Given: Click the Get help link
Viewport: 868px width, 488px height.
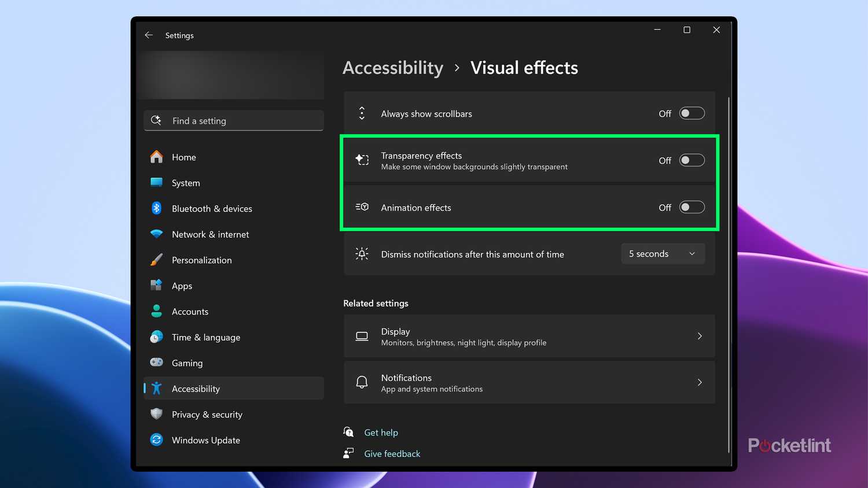Looking at the screenshot, I should (x=381, y=432).
